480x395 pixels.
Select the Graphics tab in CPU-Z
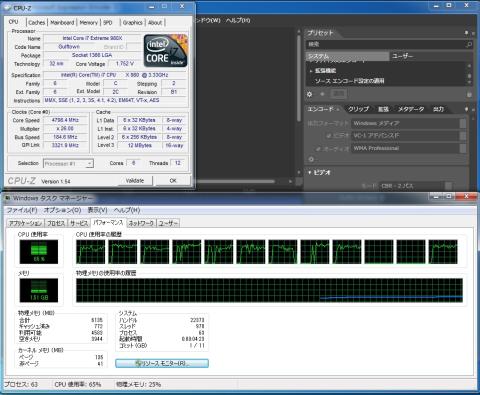pyautogui.click(x=133, y=23)
